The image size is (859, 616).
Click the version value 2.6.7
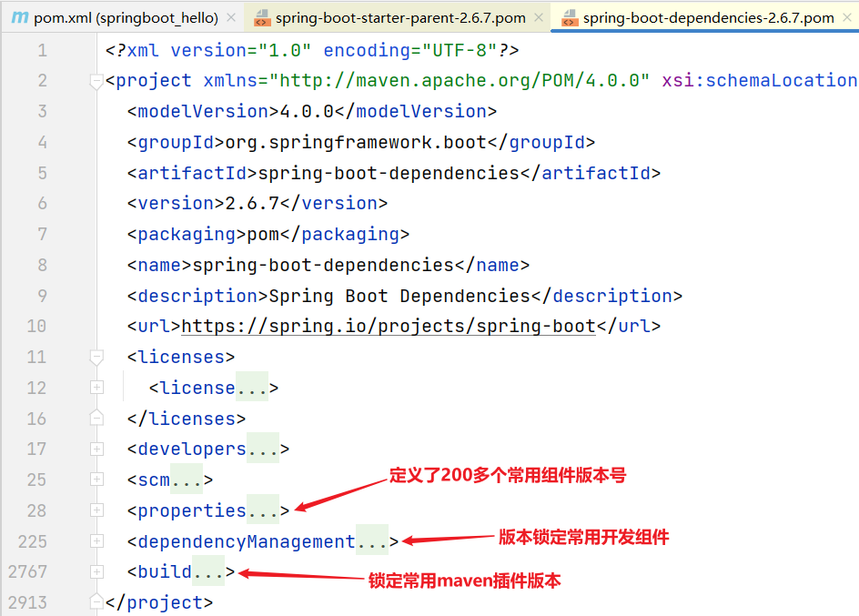click(x=252, y=204)
